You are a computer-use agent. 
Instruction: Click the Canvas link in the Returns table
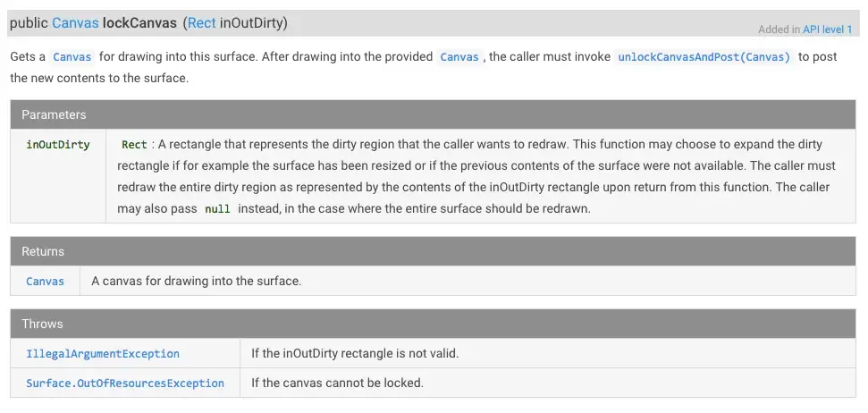pyautogui.click(x=45, y=281)
